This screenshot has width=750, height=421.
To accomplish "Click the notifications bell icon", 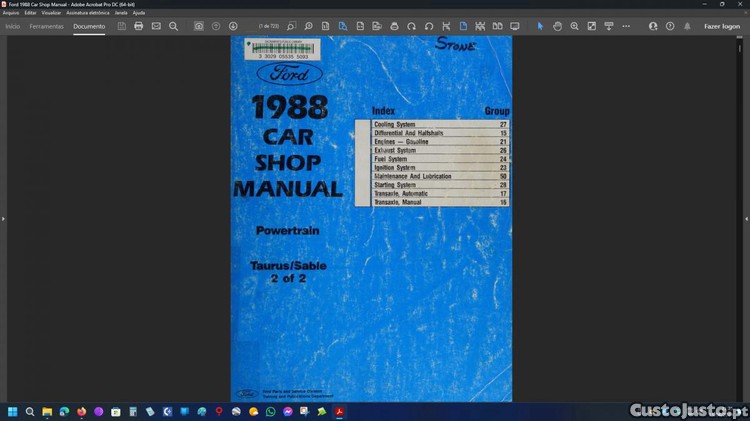I will (x=687, y=26).
